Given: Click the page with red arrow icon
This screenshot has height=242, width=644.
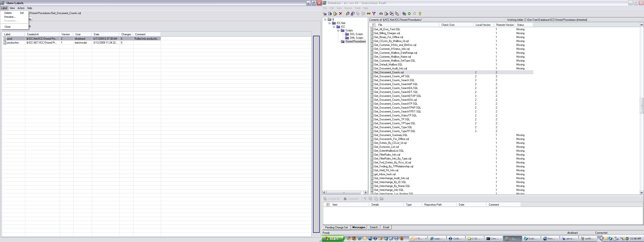Looking at the screenshot, I should click(x=386, y=14).
